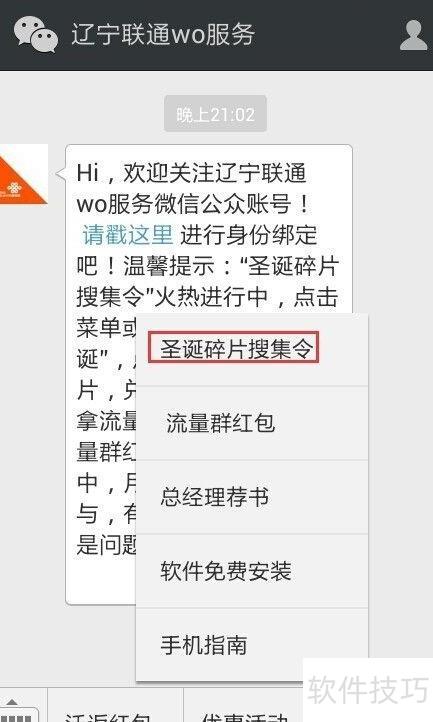Screen dimensions: 433x722
Task: Tap the WeChat logo in header
Action: 35,35
